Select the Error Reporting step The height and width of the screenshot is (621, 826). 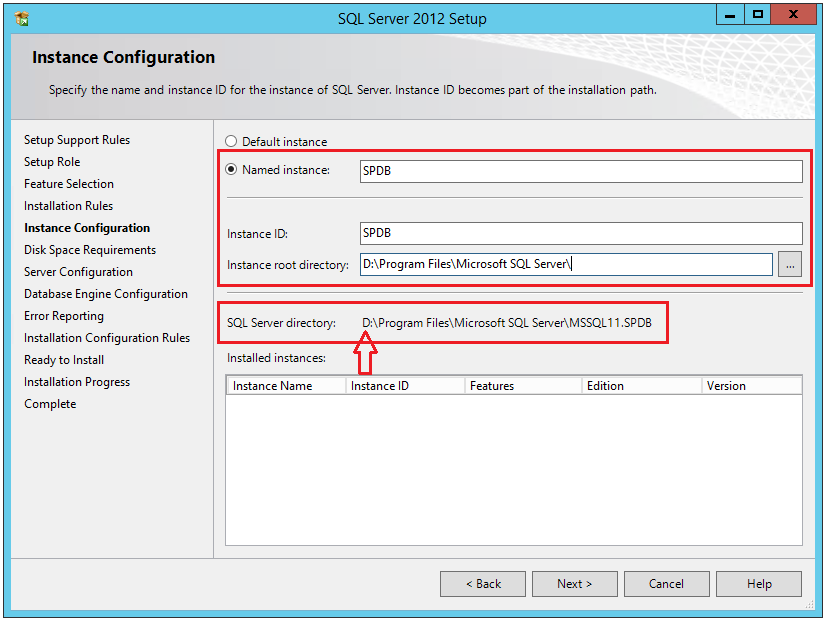pos(64,316)
